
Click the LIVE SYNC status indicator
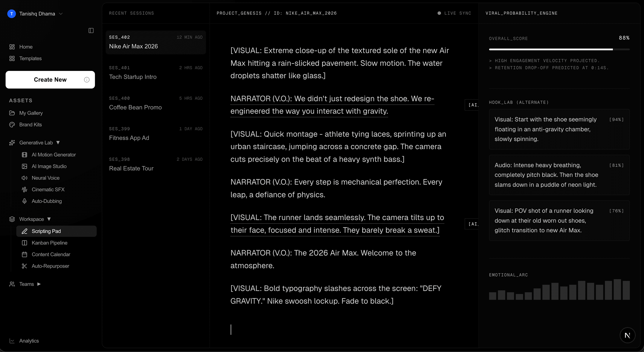(454, 13)
